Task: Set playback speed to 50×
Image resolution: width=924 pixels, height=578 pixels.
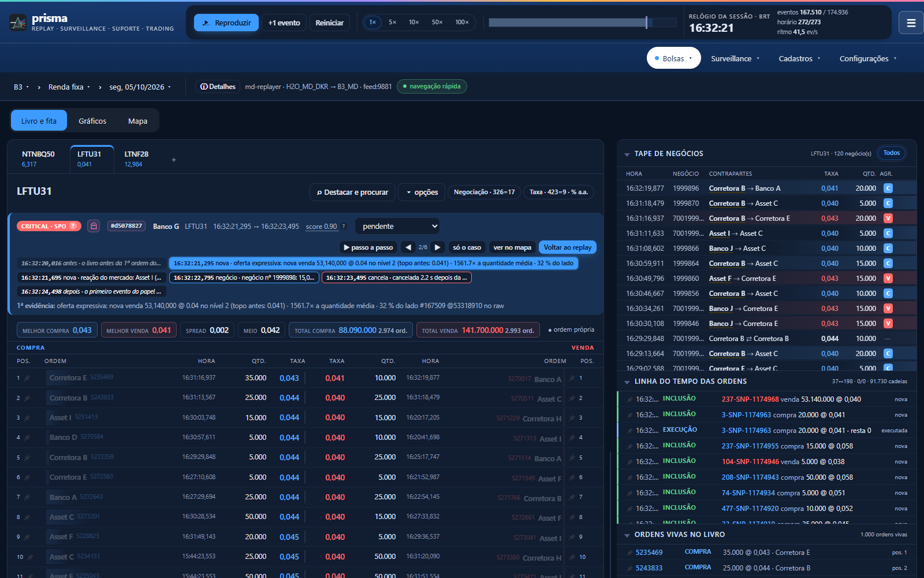Action: click(x=437, y=23)
